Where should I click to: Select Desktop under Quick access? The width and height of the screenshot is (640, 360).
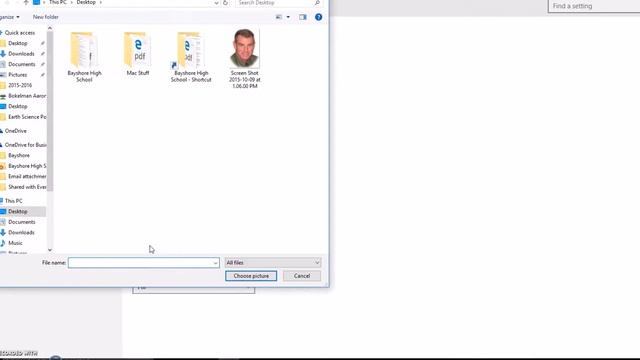(18, 43)
